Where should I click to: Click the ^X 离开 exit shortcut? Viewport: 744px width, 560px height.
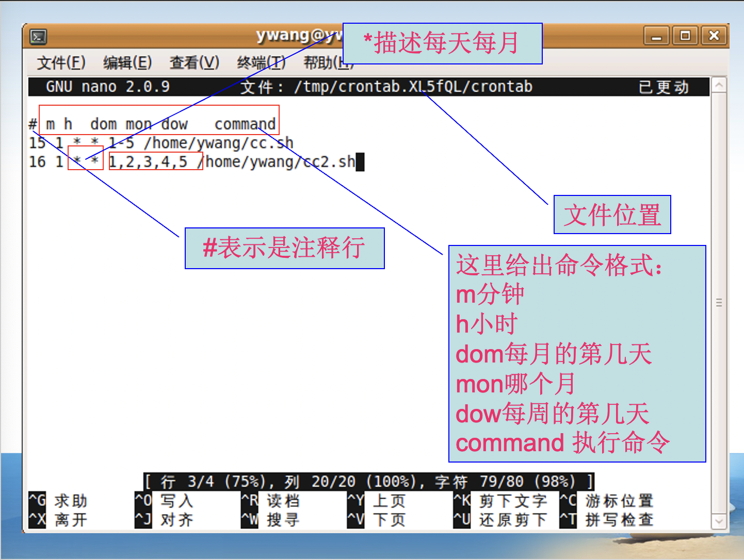[x=58, y=520]
